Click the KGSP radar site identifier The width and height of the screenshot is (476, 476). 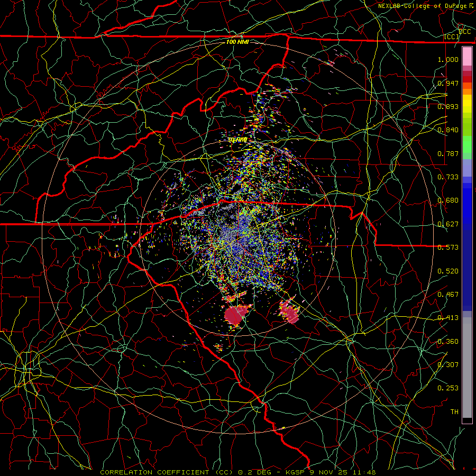coord(295,472)
